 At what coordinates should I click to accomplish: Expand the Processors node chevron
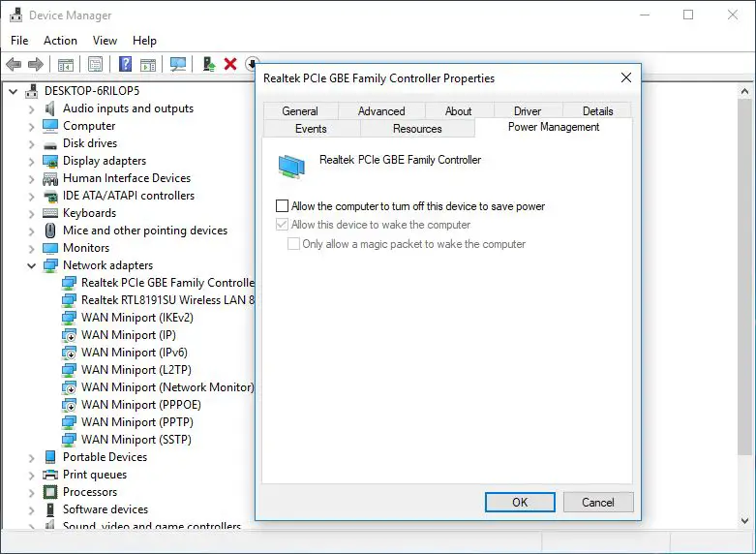(31, 492)
